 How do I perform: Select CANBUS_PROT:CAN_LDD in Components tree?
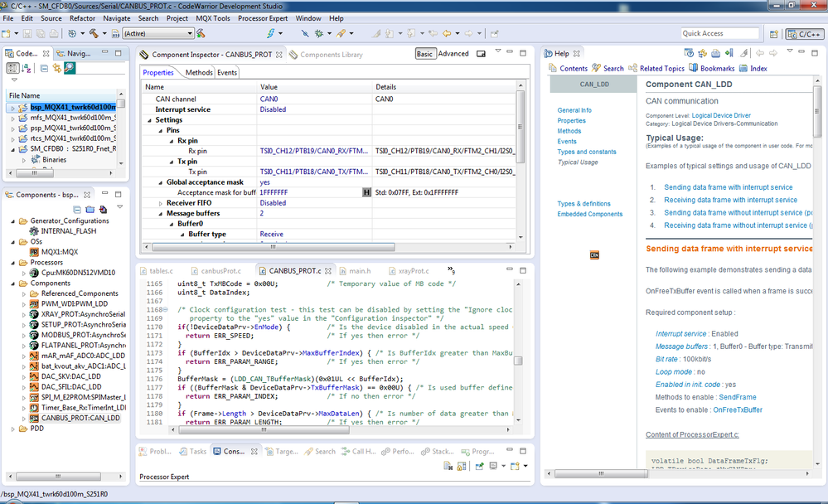point(80,418)
